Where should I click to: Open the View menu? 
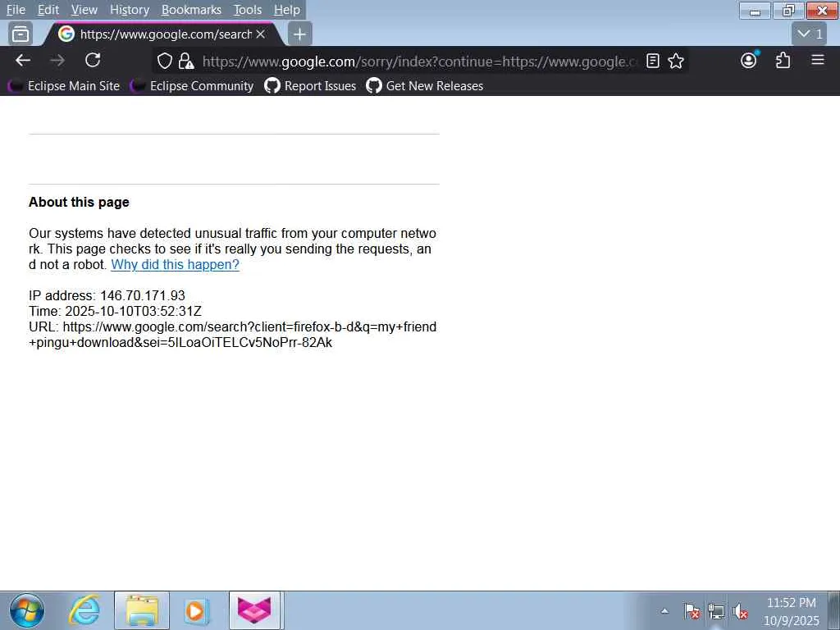coord(84,10)
